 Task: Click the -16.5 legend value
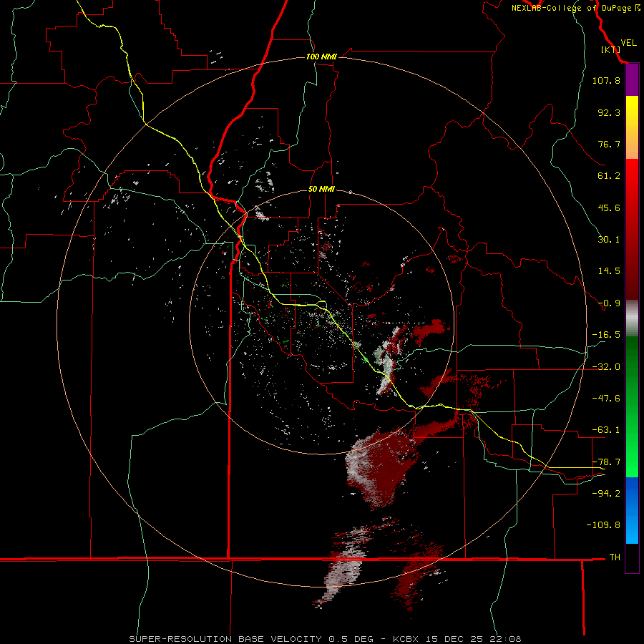tap(606, 335)
